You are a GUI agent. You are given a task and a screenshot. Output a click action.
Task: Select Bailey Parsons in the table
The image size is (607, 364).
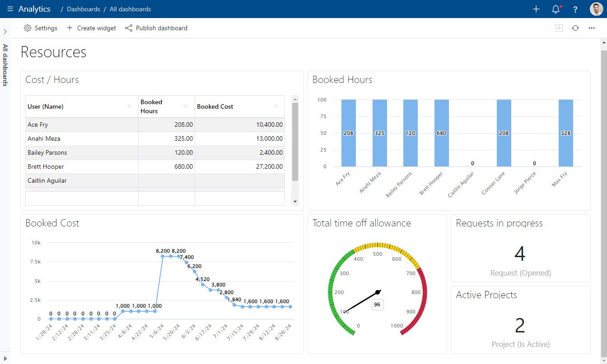pos(47,152)
